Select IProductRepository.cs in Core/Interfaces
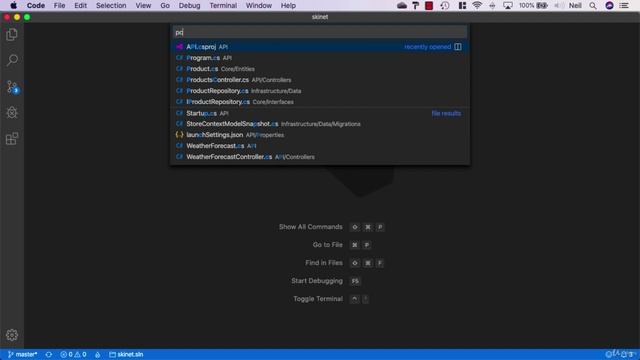 [x=320, y=102]
